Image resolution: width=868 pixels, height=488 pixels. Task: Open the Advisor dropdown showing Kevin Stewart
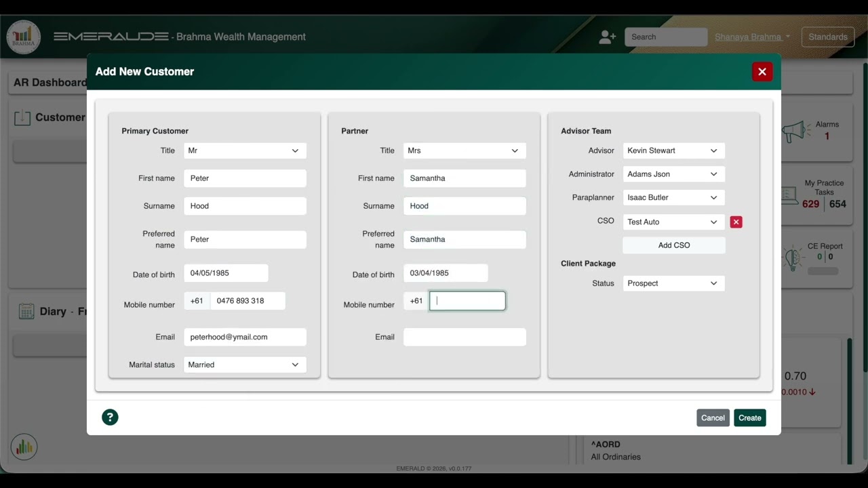tap(674, 150)
